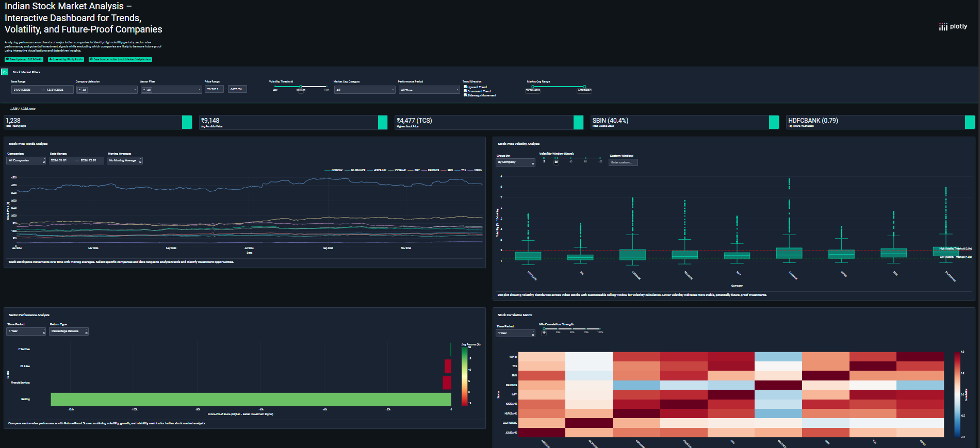Toggle the Sideways Movement checkbox

pos(465,95)
